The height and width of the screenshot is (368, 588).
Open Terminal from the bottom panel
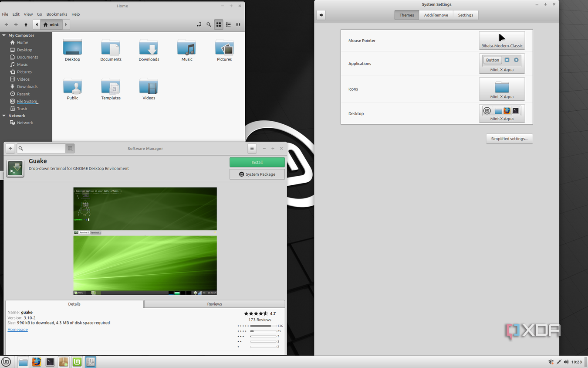click(50, 362)
